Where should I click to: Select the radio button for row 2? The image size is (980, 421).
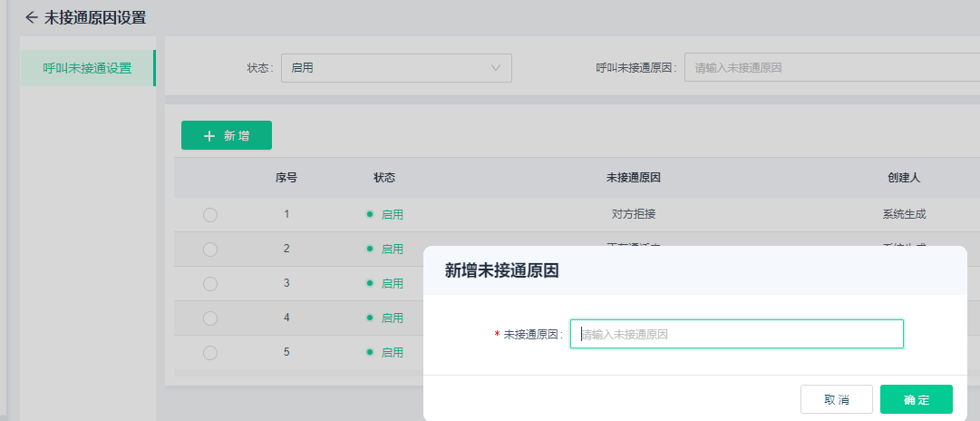pyautogui.click(x=210, y=249)
